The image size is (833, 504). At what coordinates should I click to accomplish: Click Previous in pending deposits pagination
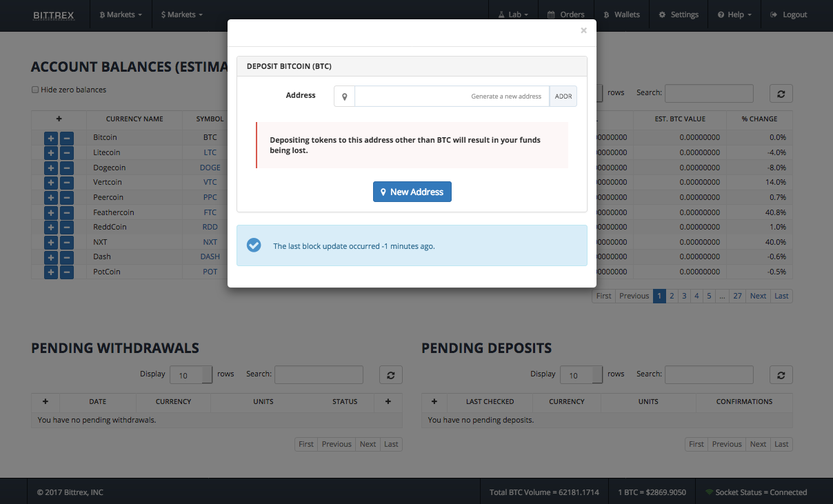point(727,444)
